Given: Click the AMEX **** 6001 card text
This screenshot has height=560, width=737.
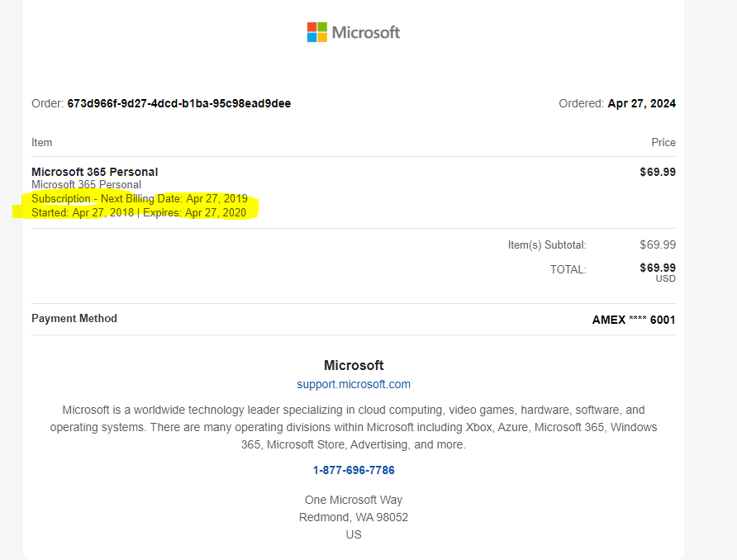Looking at the screenshot, I should click(634, 320).
